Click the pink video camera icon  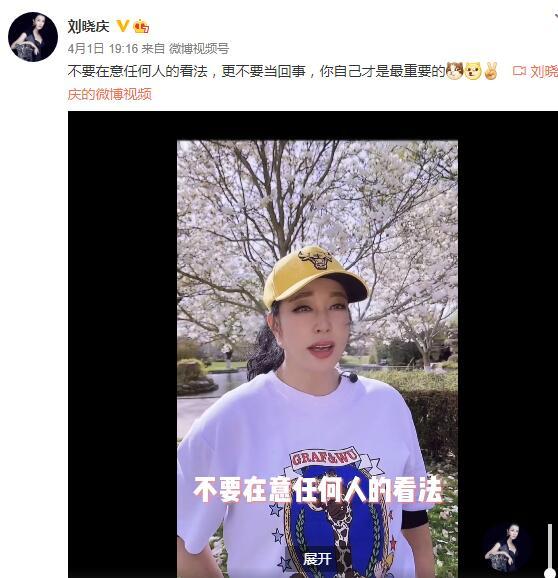[x=519, y=71]
